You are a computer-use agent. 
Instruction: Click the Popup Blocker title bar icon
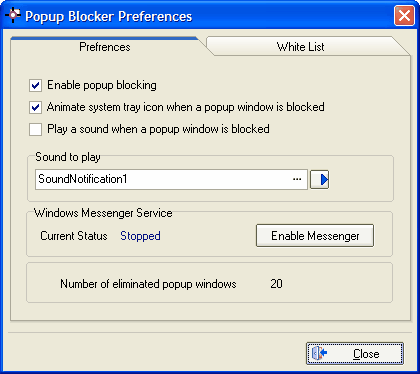tap(13, 15)
